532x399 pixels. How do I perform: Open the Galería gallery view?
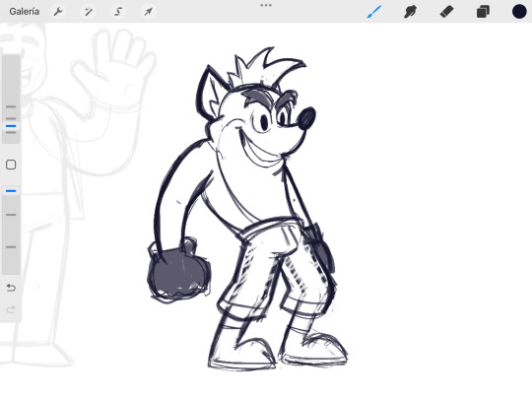click(x=24, y=12)
